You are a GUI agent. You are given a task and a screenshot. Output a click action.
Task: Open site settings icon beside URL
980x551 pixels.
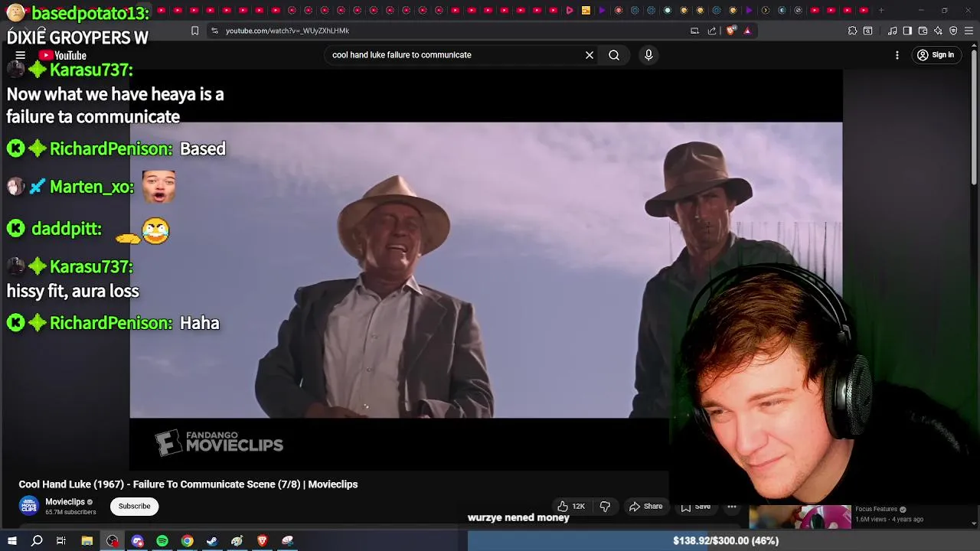pos(214,31)
